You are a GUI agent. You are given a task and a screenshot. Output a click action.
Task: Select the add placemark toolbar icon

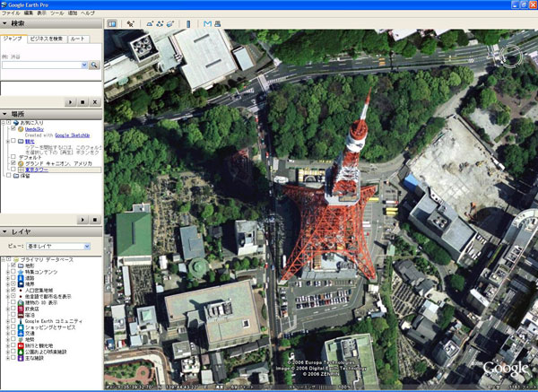click(x=131, y=23)
